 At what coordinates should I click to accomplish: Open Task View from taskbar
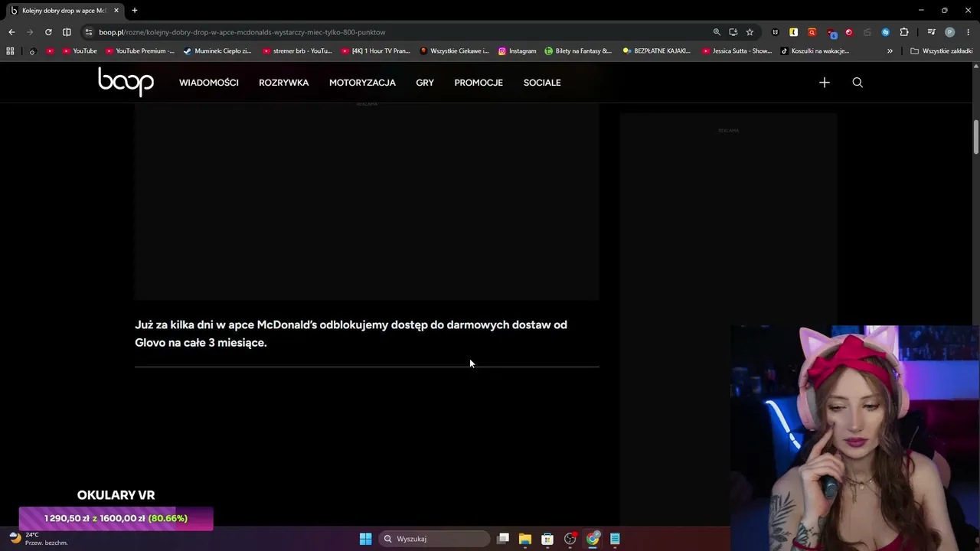coord(502,539)
